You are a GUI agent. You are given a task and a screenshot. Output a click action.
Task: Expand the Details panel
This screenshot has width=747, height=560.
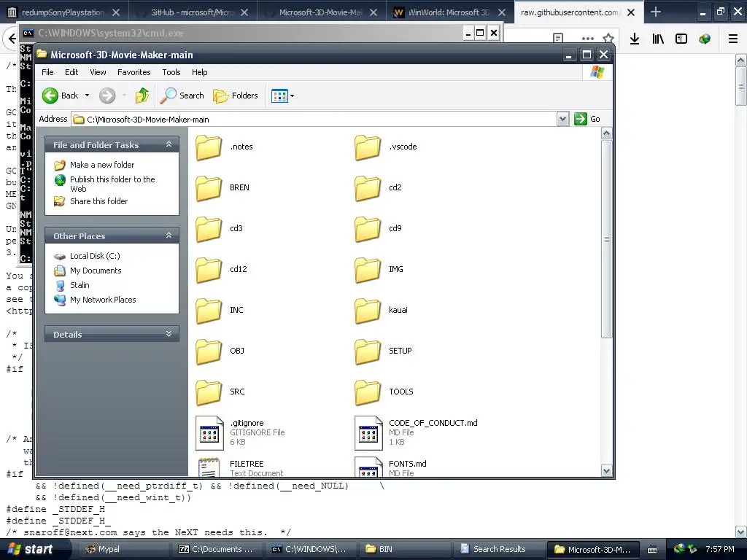click(x=169, y=334)
